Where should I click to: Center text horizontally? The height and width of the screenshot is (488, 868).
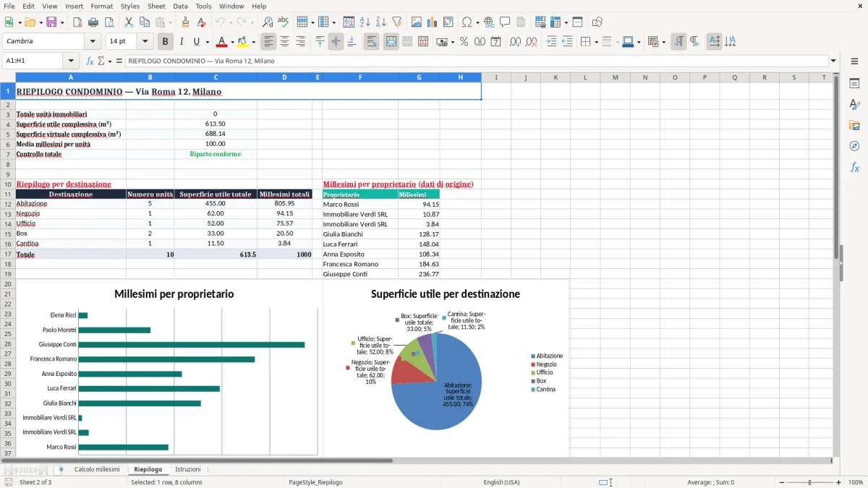(x=284, y=42)
